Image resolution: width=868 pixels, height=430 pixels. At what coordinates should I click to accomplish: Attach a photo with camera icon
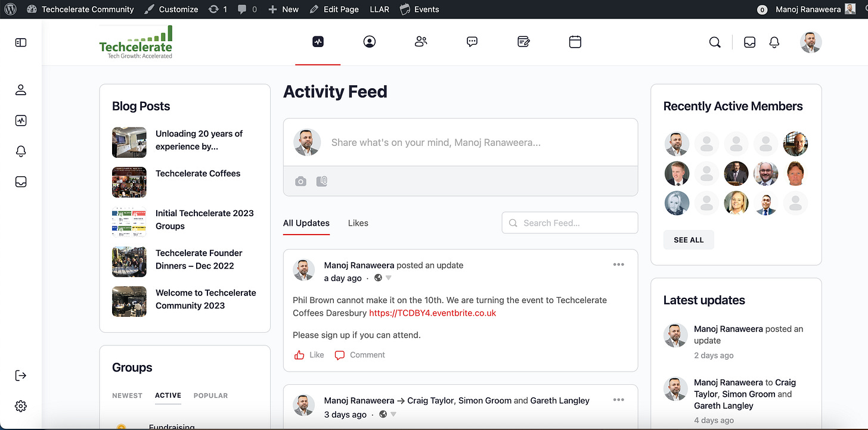[x=300, y=181]
